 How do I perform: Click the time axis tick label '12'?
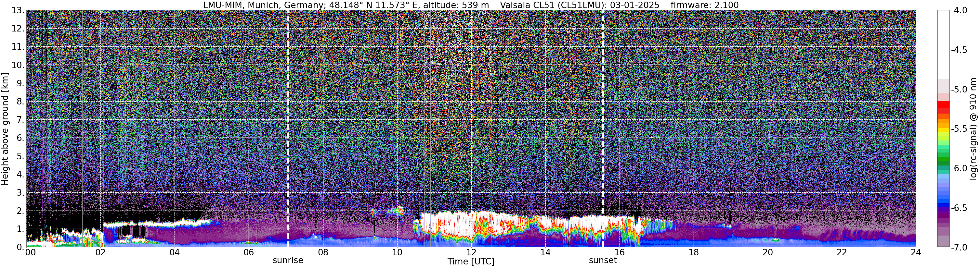(x=471, y=252)
